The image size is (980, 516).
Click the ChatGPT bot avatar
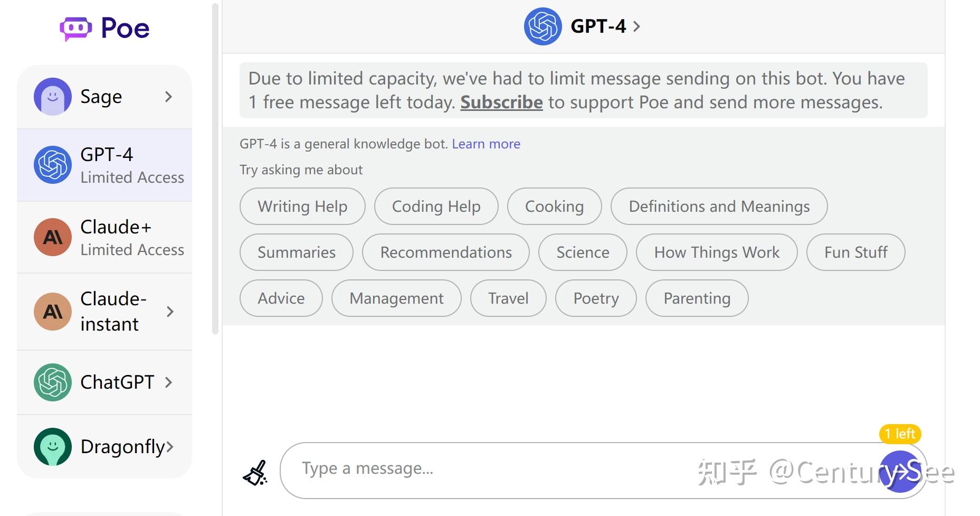pyautogui.click(x=53, y=382)
